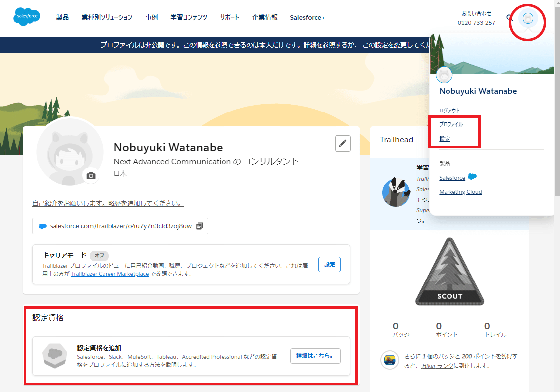This screenshot has height=392, width=560.
Task: Click the add bio link 自己紹介をお願いします
Action: (x=108, y=203)
